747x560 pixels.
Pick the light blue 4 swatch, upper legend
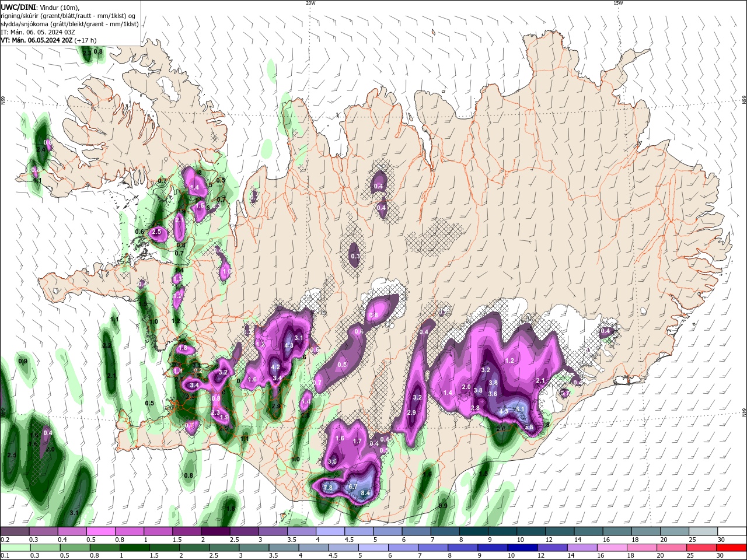[330, 531]
